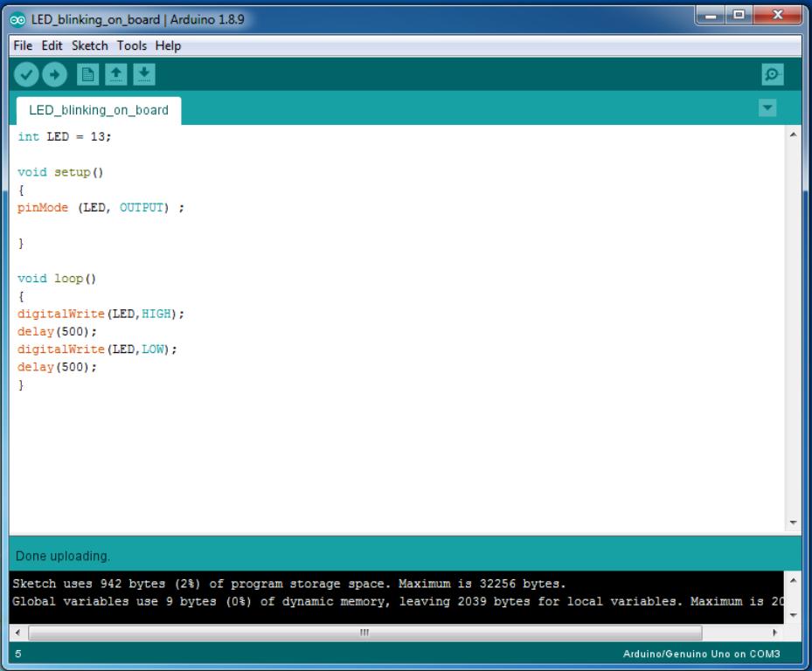This screenshot has height=671, width=812.
Task: Click console horizontal scrollbar left arrow
Action: pyautogui.click(x=18, y=633)
